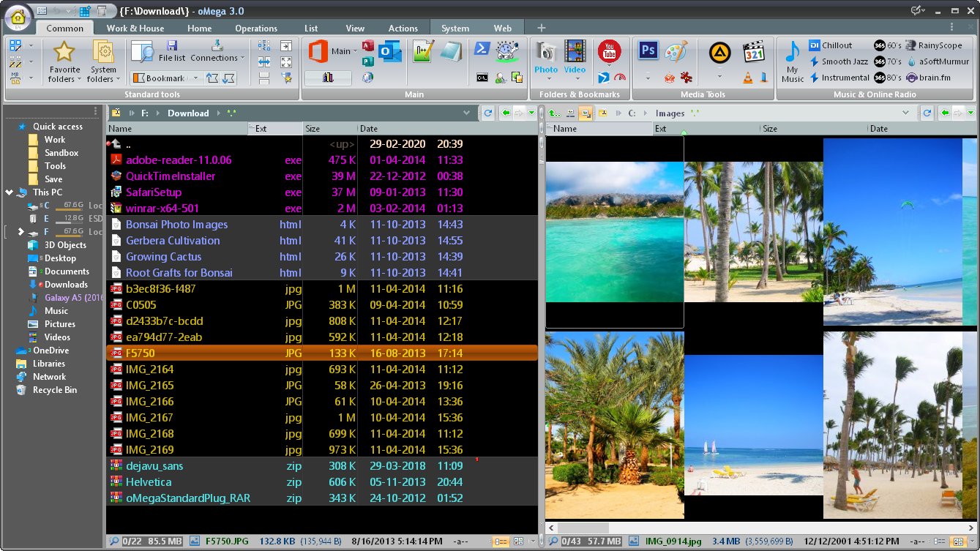Viewport: 980px width, 551px height.
Task: Expand This PC tree node
Action: 9,192
